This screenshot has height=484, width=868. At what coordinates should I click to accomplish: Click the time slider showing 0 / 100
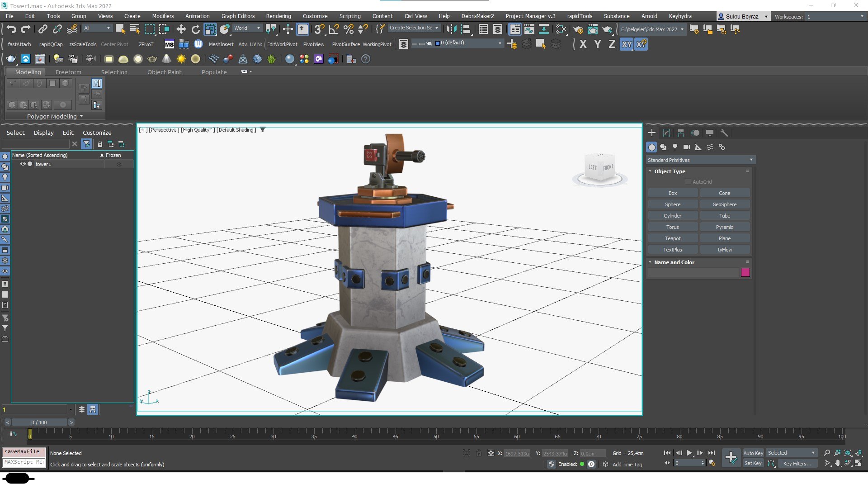click(x=39, y=422)
